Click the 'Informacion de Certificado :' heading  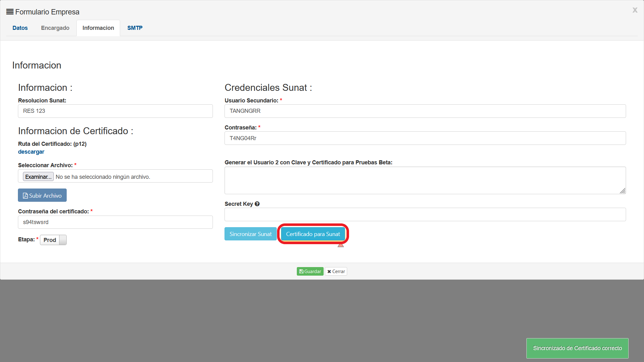76,131
